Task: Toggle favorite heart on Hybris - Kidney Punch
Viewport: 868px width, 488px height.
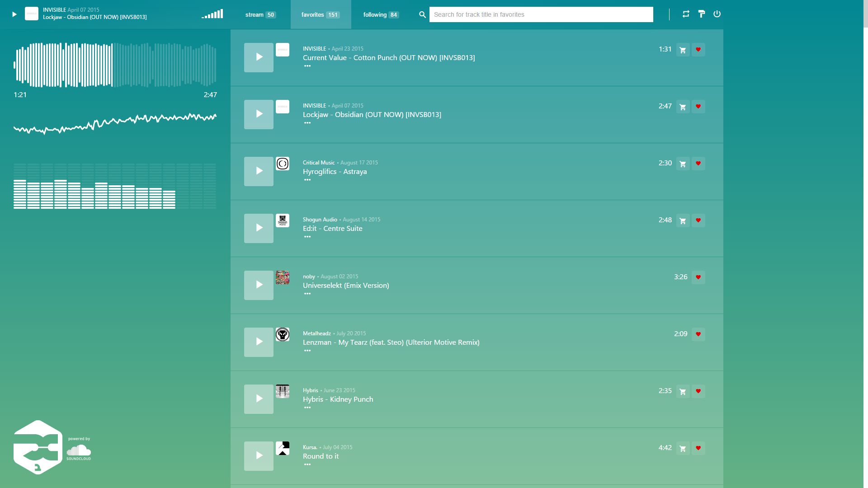Action: point(698,391)
